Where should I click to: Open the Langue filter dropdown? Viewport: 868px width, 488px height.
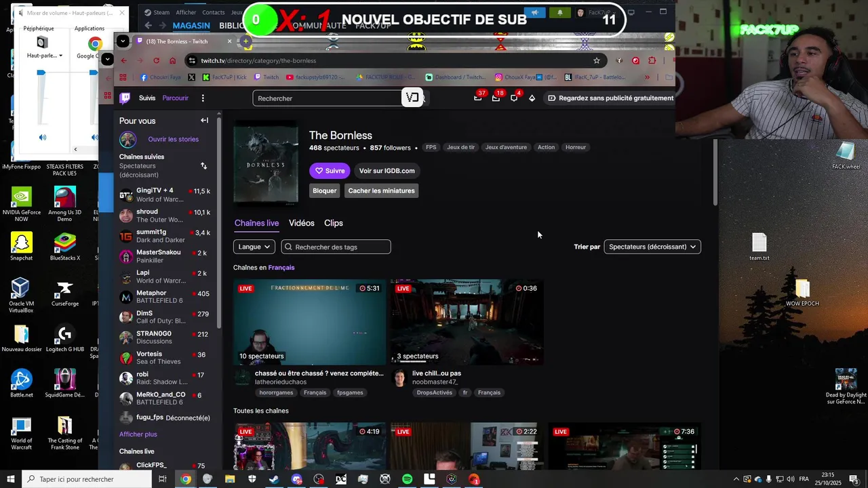254,247
